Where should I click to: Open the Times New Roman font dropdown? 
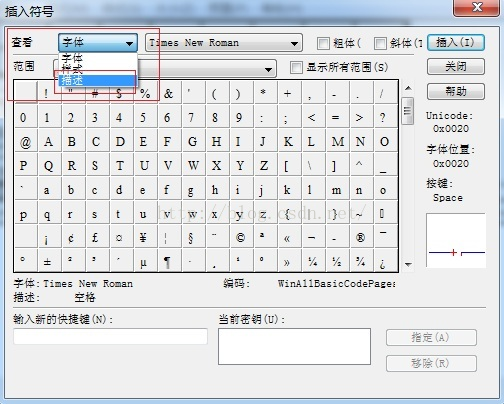224,43
